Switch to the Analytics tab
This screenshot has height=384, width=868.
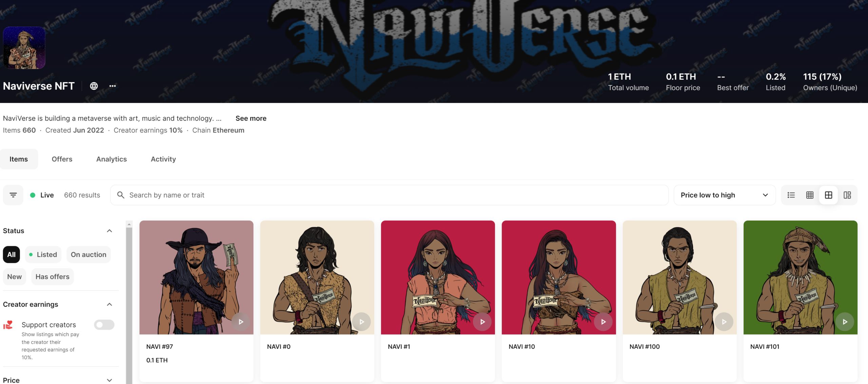[x=112, y=159]
